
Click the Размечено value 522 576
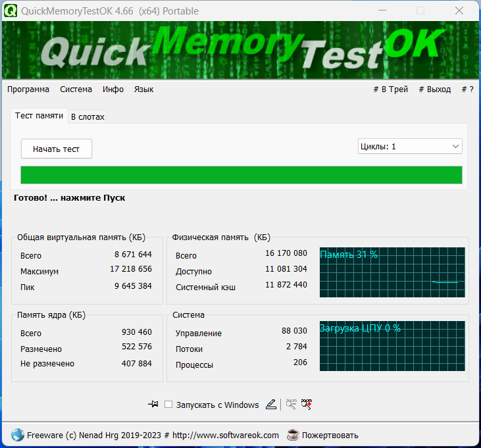click(136, 347)
